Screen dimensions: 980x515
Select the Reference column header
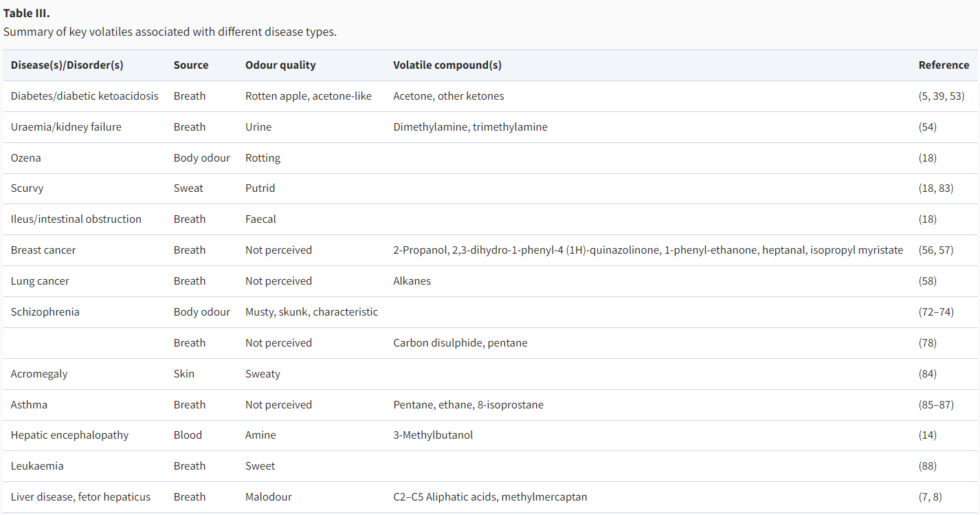(x=943, y=65)
